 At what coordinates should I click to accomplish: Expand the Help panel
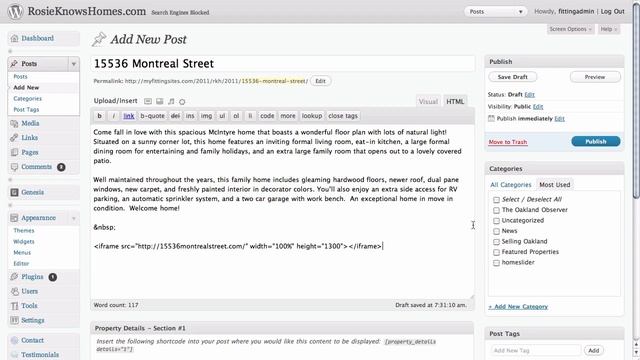(609, 29)
